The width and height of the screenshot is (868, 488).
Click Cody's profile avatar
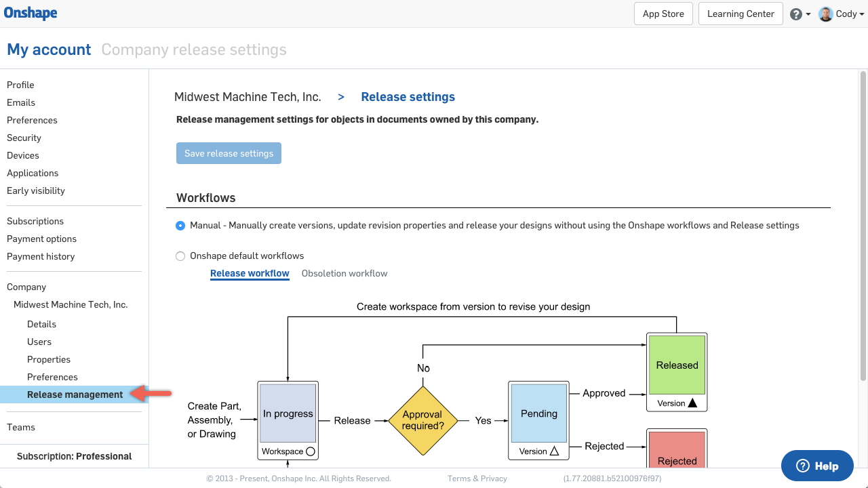[825, 14]
